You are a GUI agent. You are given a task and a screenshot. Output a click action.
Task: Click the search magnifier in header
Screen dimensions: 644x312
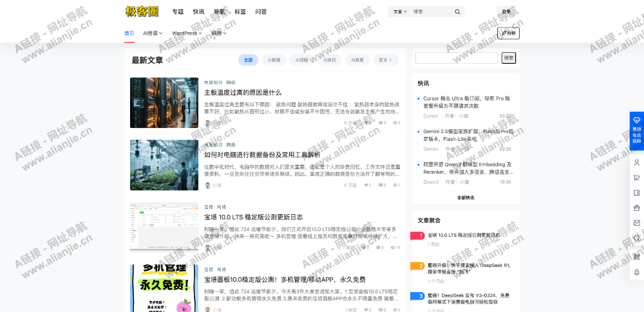457,12
